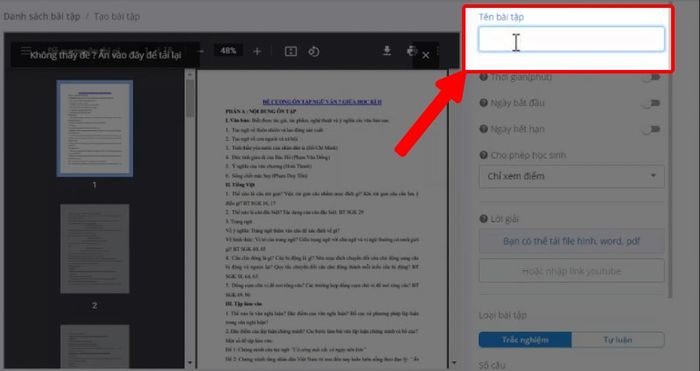Open PDF sidebar hamburger menu
700x371 pixels.
(x=25, y=50)
